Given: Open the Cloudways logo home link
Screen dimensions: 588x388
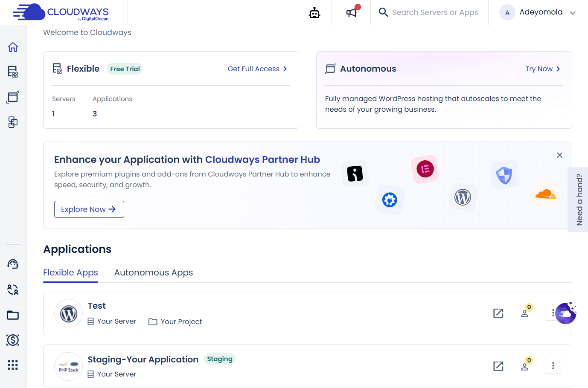Looking at the screenshot, I should click(61, 12).
